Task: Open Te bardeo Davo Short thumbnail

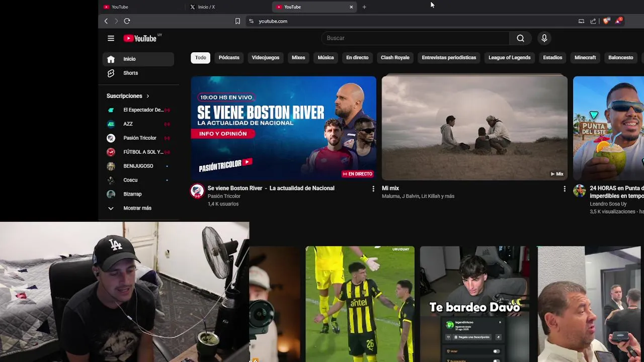Action: click(474, 304)
